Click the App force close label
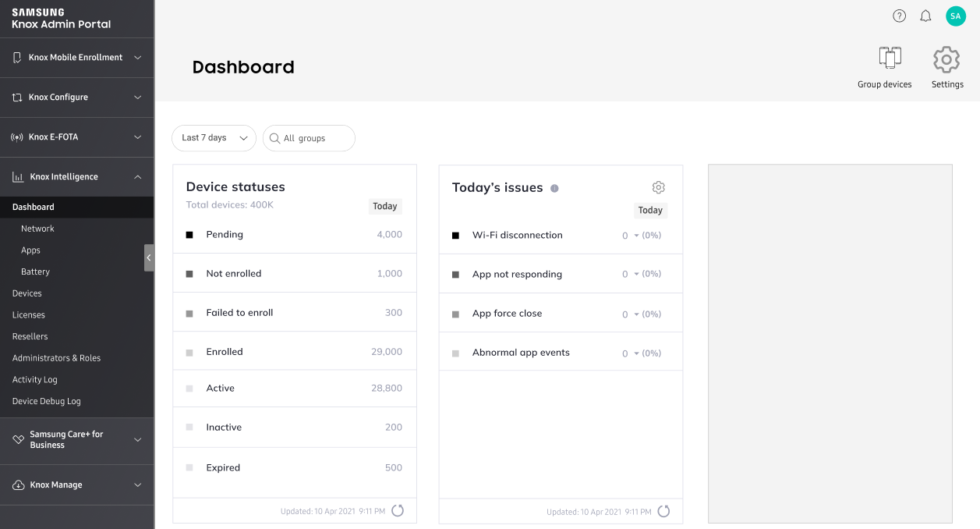Screen dimensions: 980x529 [507, 314]
